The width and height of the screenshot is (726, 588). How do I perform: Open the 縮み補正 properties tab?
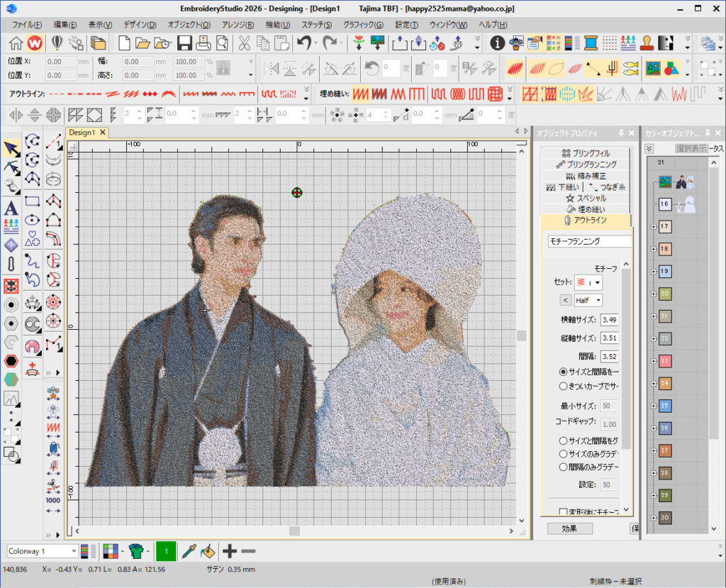point(585,176)
